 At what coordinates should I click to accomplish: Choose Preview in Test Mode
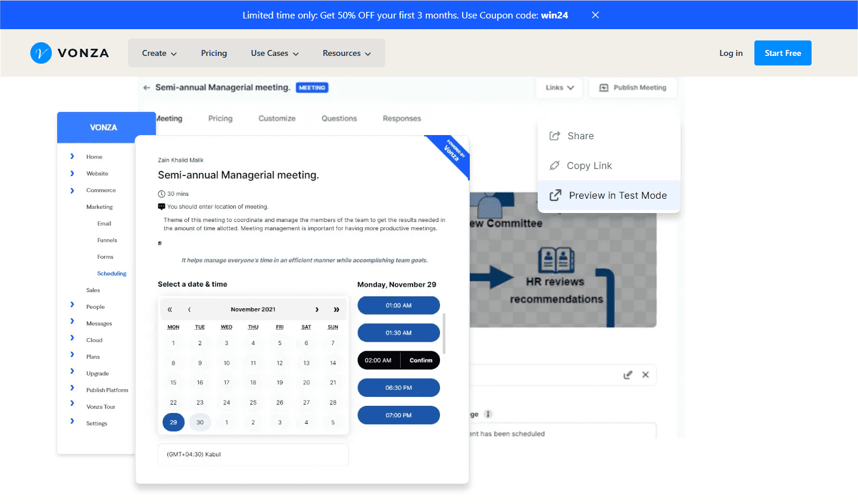[x=609, y=195]
